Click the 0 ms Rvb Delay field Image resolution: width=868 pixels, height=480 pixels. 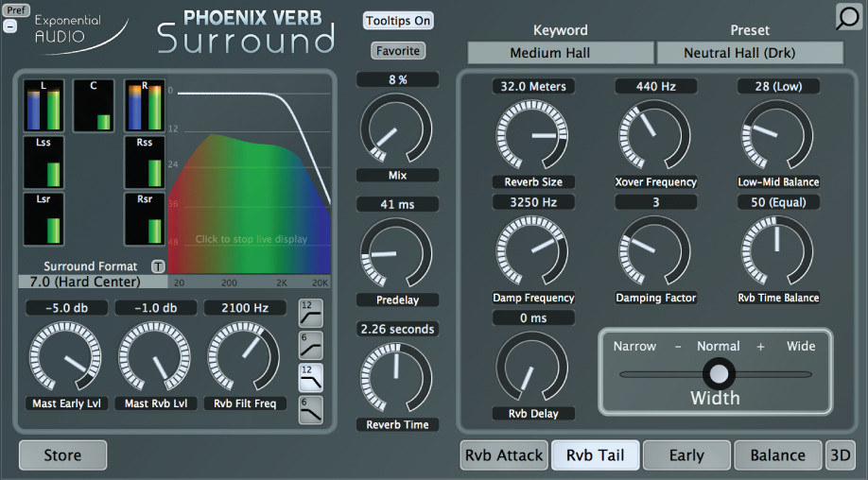point(533,318)
